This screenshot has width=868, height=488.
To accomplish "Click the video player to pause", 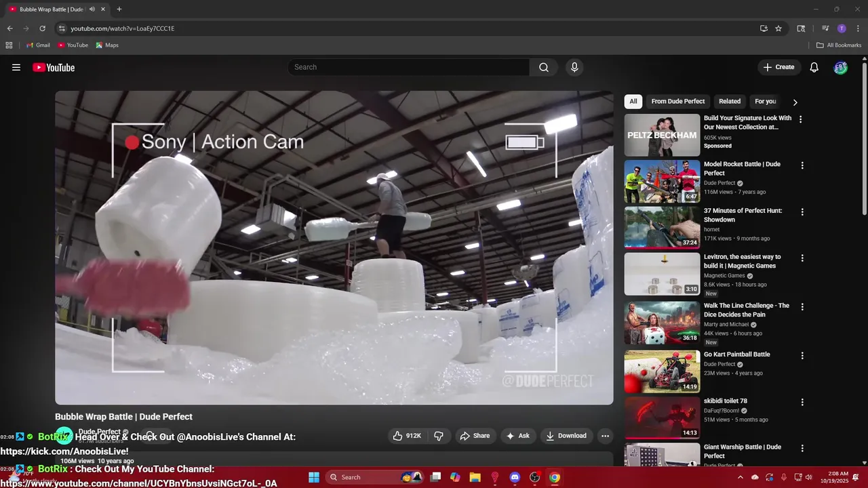I will [x=334, y=248].
